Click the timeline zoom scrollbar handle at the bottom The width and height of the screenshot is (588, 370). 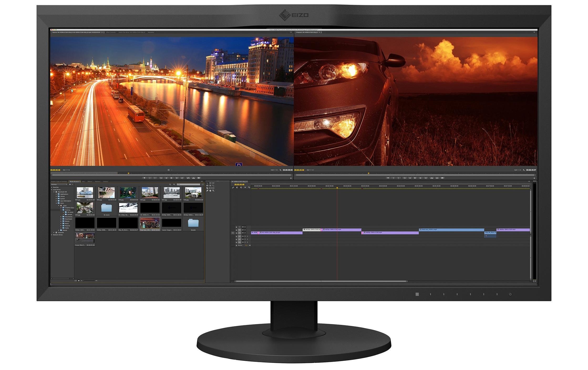[321, 281]
